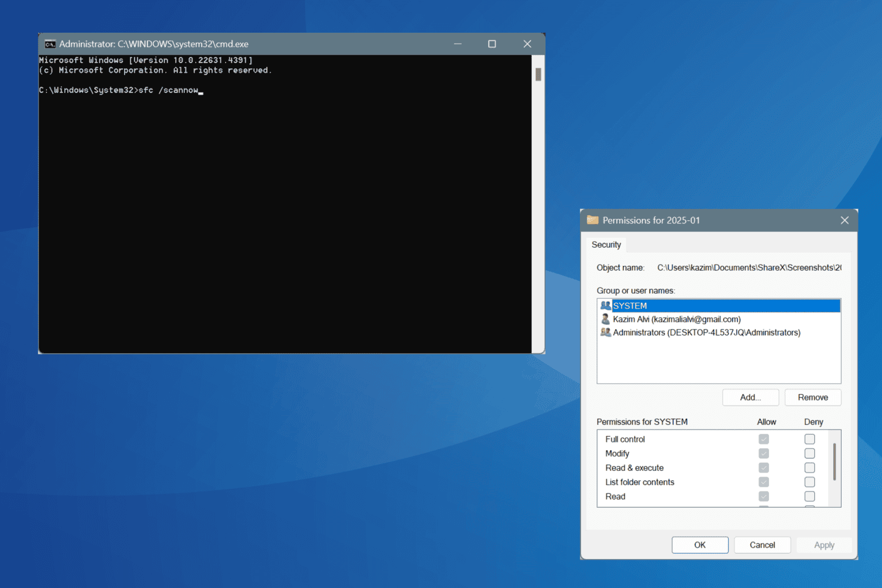Toggle Deny checkbox for Read & execute

point(810,467)
